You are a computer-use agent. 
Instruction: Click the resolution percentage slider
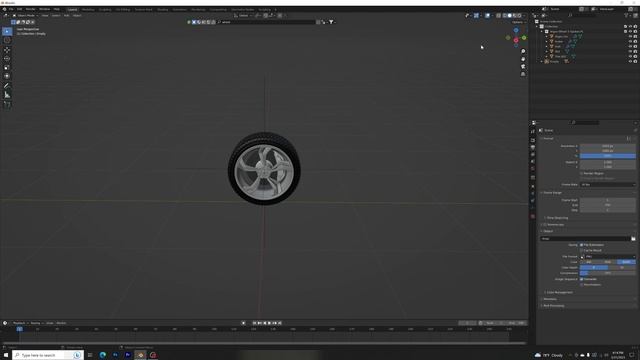click(x=608, y=156)
